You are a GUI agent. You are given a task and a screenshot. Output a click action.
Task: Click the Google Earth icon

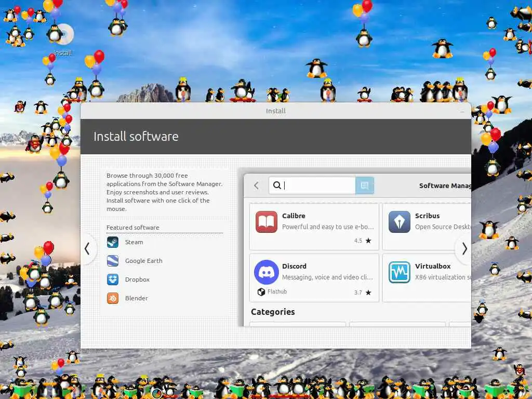click(113, 261)
